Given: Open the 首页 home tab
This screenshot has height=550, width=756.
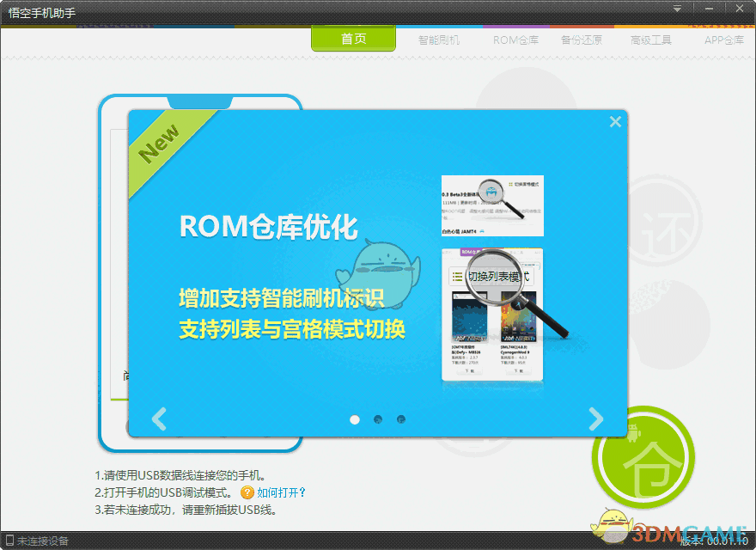Looking at the screenshot, I should [353, 39].
